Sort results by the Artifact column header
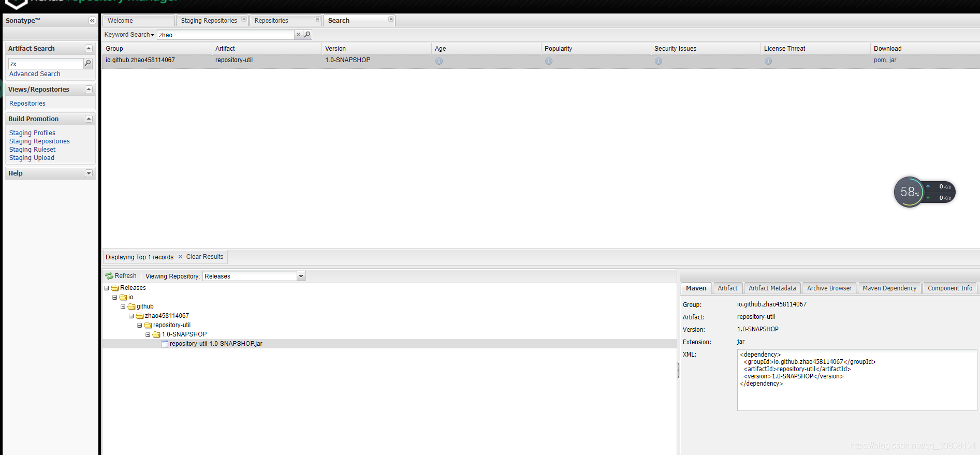The width and height of the screenshot is (980, 455). (x=267, y=49)
